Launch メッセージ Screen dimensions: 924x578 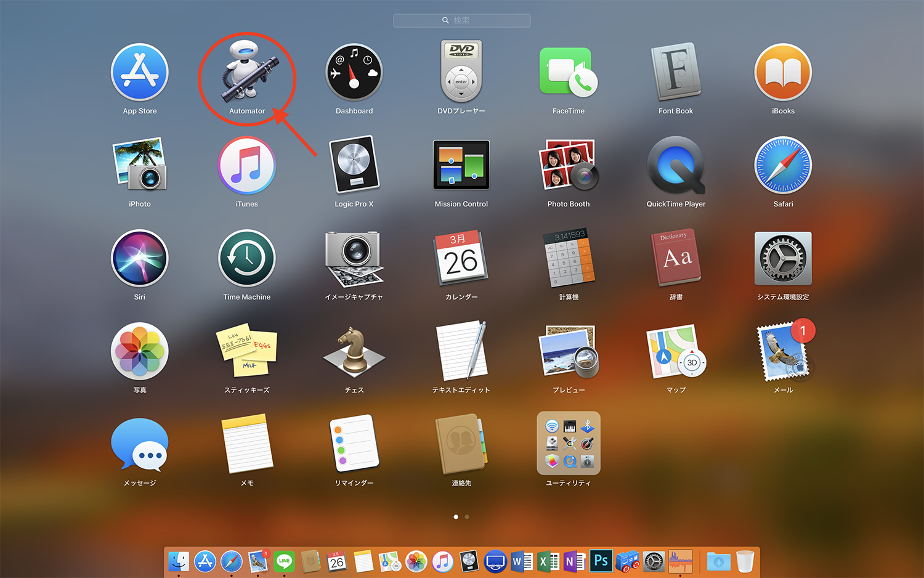pos(140,444)
